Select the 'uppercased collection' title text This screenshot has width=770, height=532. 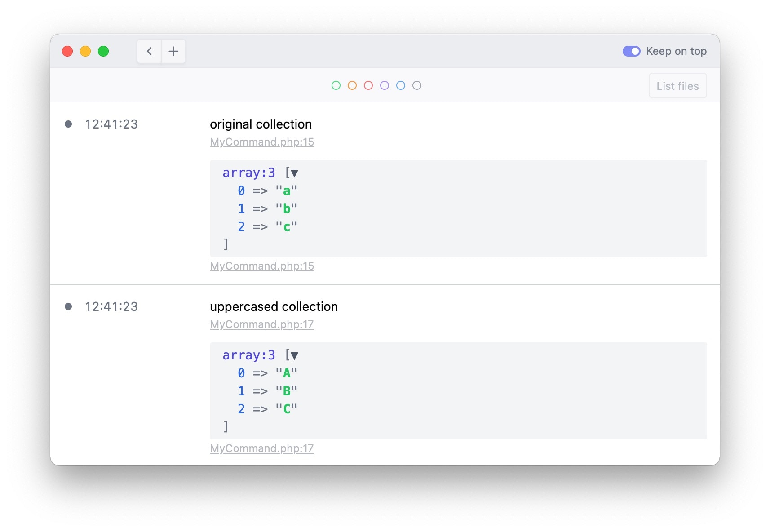[274, 307]
